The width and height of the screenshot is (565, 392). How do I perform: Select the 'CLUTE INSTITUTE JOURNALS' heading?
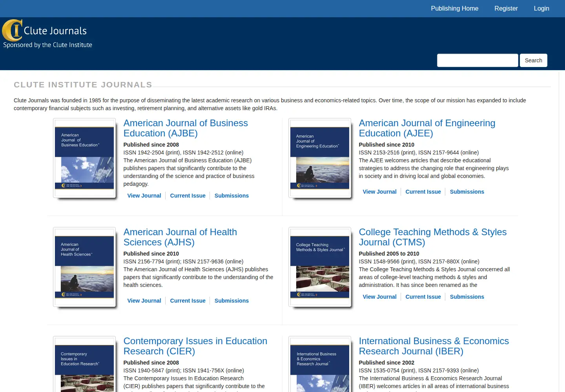pyautogui.click(x=83, y=85)
